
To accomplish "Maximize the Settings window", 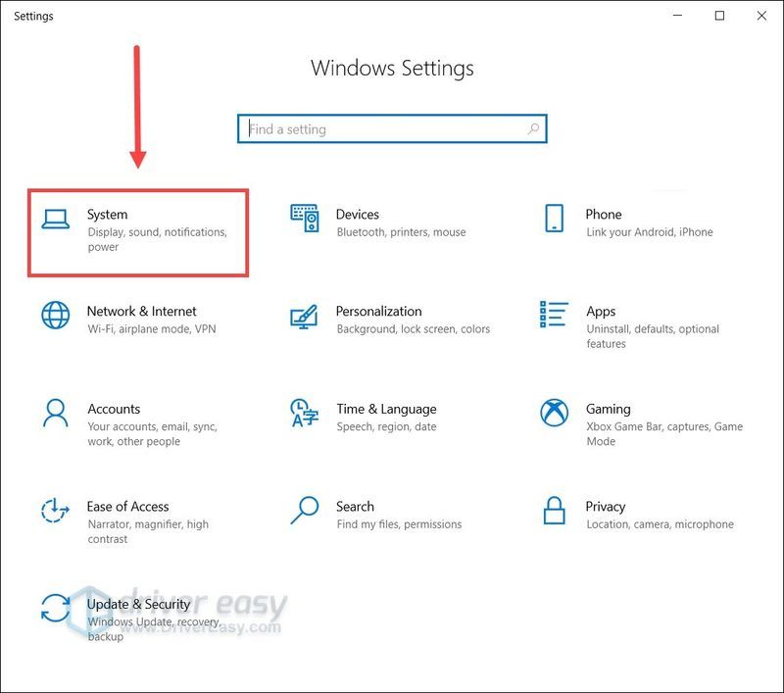I will tap(720, 16).
